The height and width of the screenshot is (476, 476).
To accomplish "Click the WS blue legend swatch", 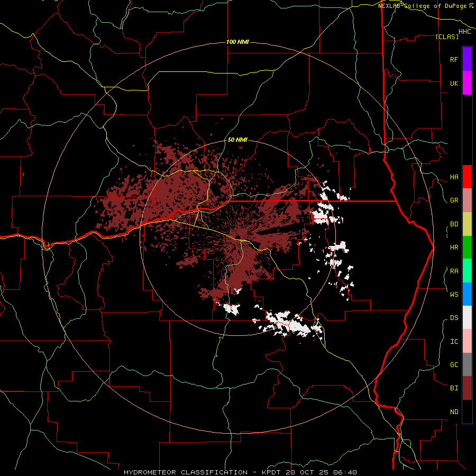I will click(467, 294).
